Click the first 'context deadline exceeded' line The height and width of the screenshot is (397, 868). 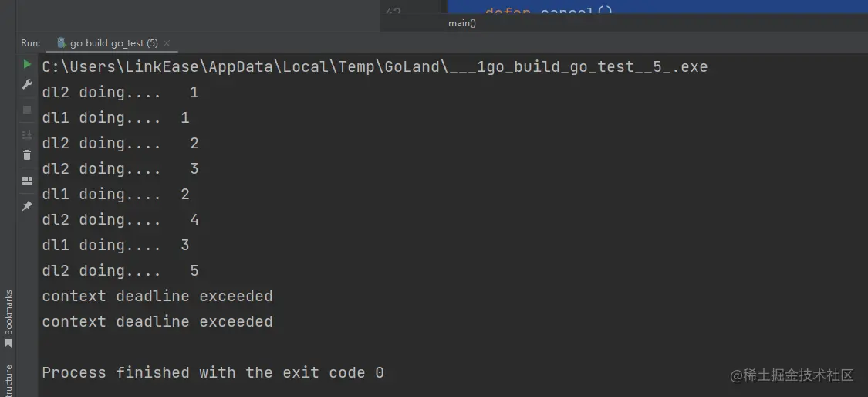pyautogui.click(x=157, y=296)
